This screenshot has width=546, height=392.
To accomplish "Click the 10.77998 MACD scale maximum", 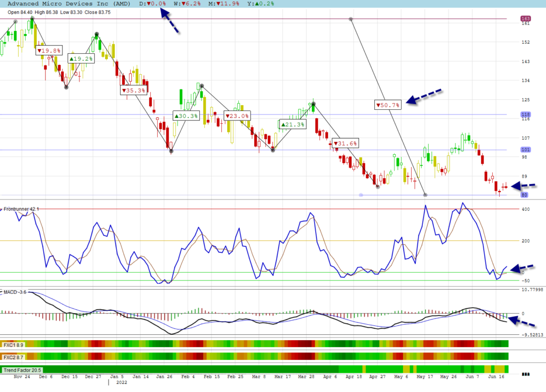I will click(x=532, y=290).
